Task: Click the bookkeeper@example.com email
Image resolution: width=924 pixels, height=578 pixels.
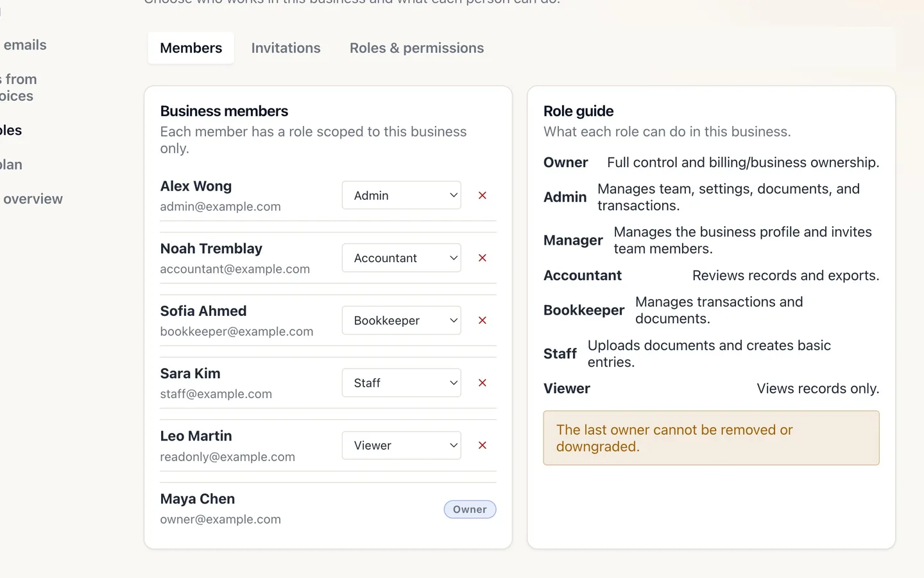Action: (x=237, y=331)
